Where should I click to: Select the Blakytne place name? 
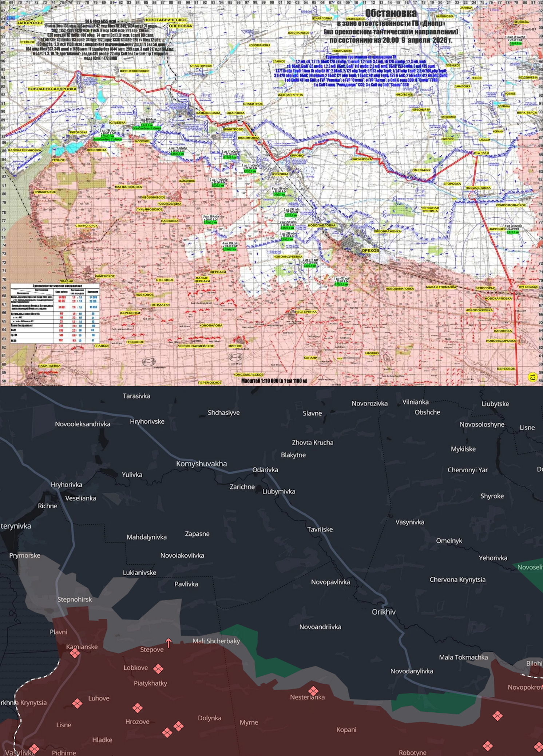click(x=293, y=455)
